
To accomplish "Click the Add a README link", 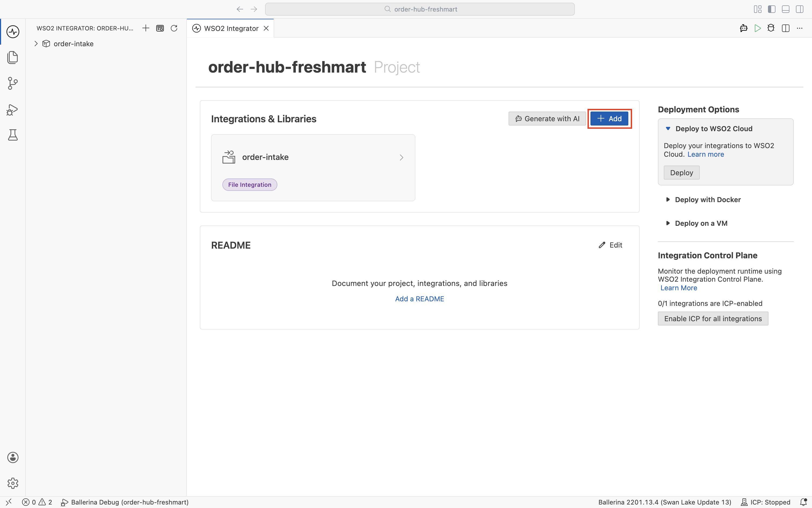I will pyautogui.click(x=419, y=299).
